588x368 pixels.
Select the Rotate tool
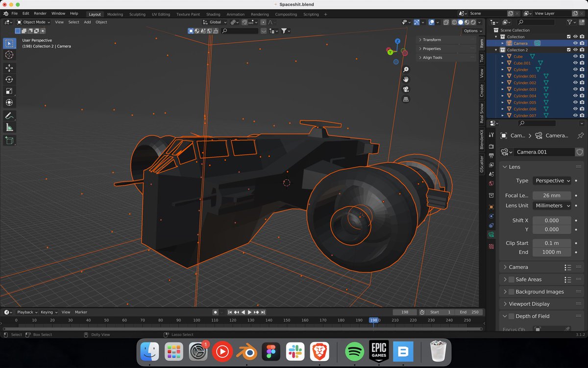point(9,79)
